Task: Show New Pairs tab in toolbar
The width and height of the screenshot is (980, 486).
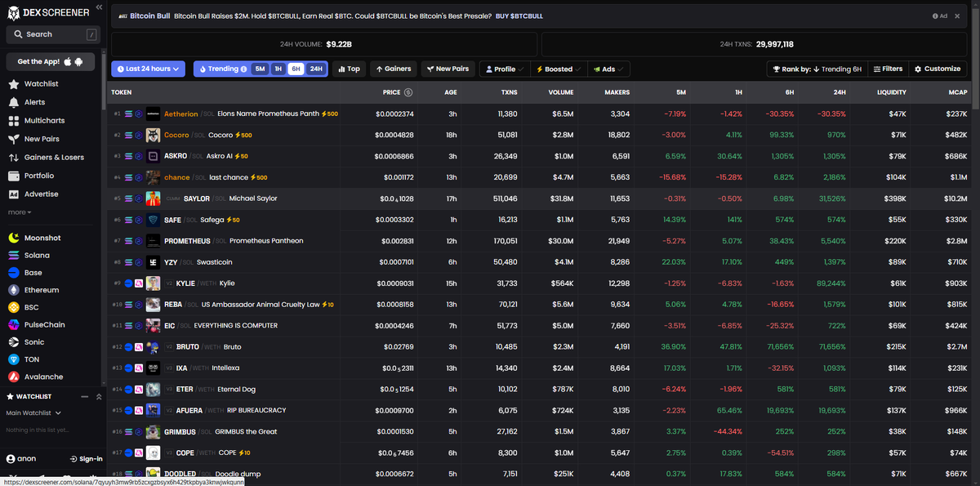Action: pyautogui.click(x=448, y=69)
